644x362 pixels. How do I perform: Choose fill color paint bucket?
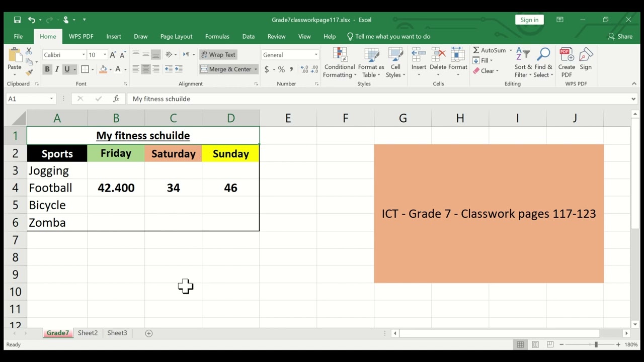103,69
